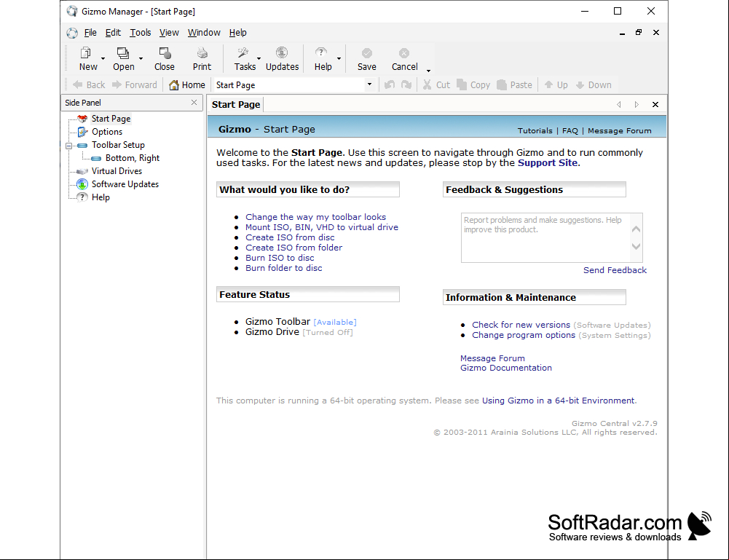Image resolution: width=729 pixels, height=560 pixels.
Task: Click the Open toolbar icon
Action: [x=123, y=58]
